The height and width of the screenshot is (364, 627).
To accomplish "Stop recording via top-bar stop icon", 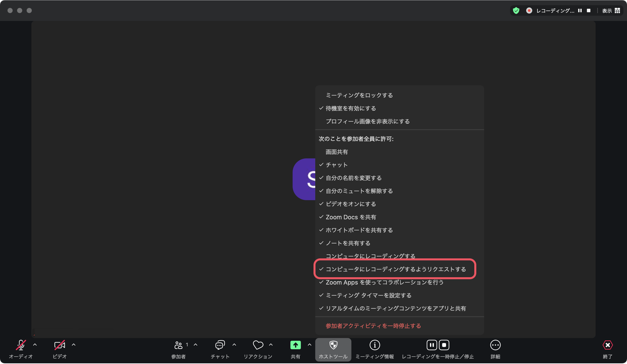I will (x=589, y=11).
